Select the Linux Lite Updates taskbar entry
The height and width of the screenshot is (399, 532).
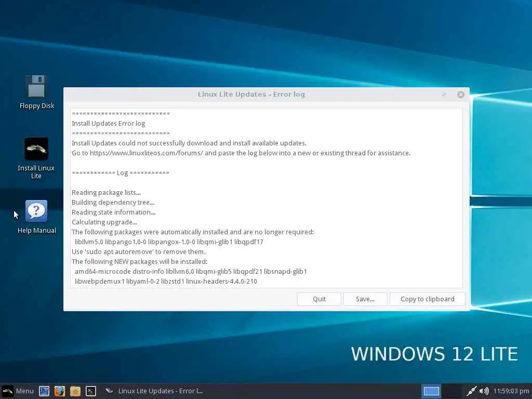(154, 391)
